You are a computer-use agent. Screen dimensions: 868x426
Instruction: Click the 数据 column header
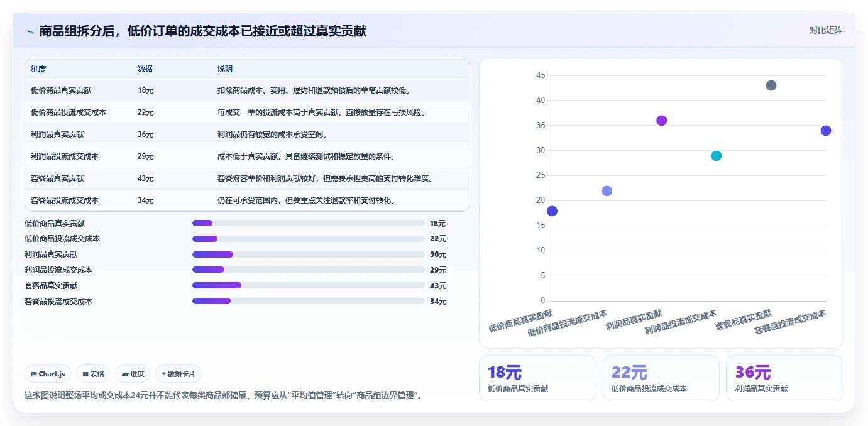coord(145,69)
